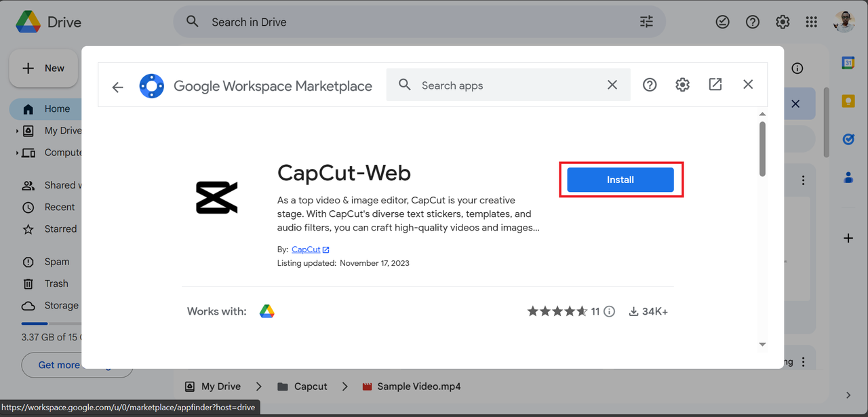The image size is (868, 417).
Task: Click Capcut folder in breadcrumb
Action: pyautogui.click(x=302, y=386)
